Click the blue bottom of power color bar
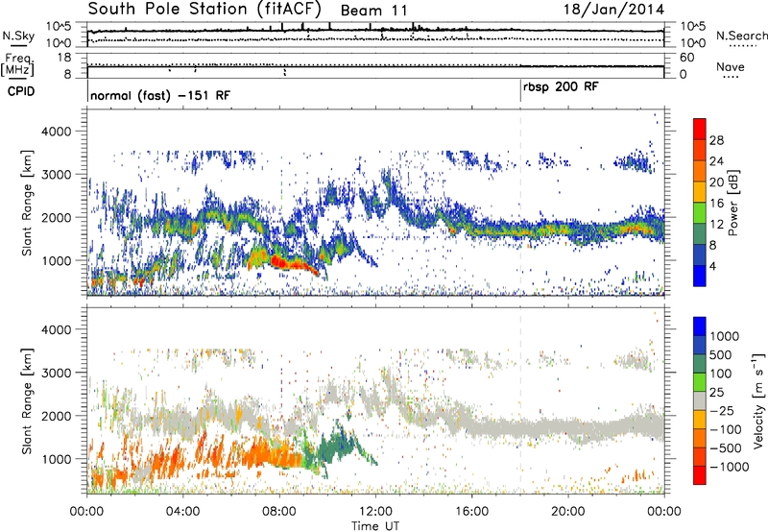The height and width of the screenshot is (532, 768). [x=700, y=276]
